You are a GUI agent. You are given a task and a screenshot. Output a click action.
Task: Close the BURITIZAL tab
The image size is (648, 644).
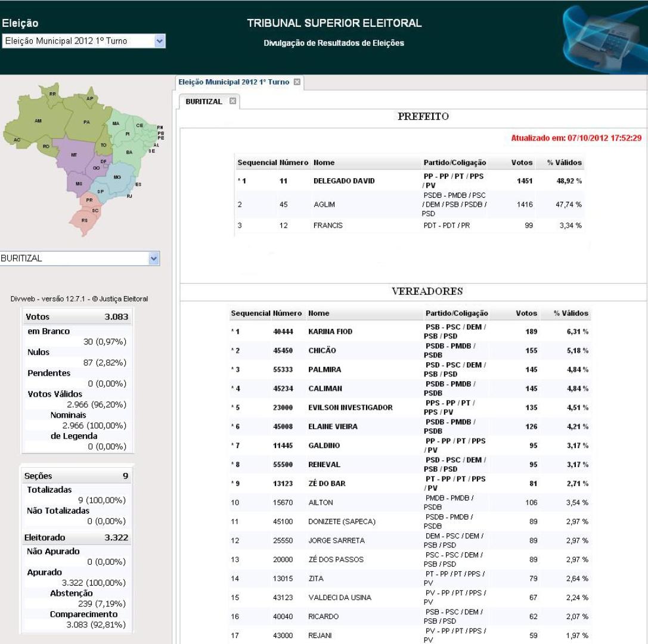232,101
